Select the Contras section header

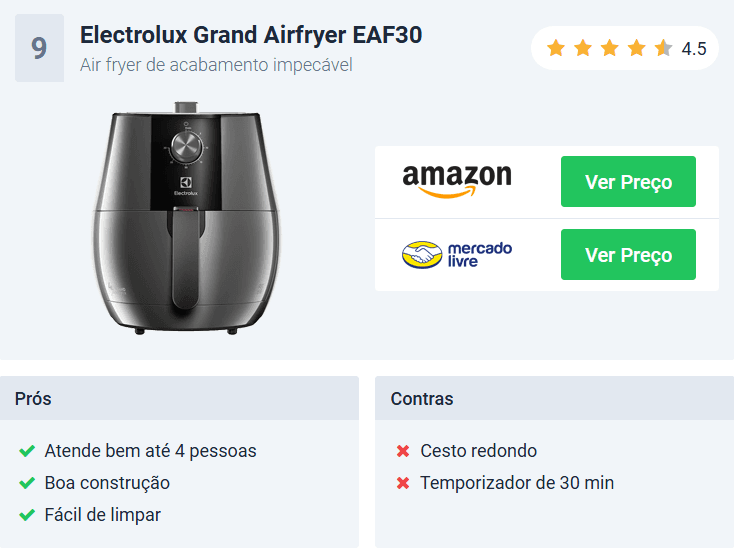tap(554, 398)
